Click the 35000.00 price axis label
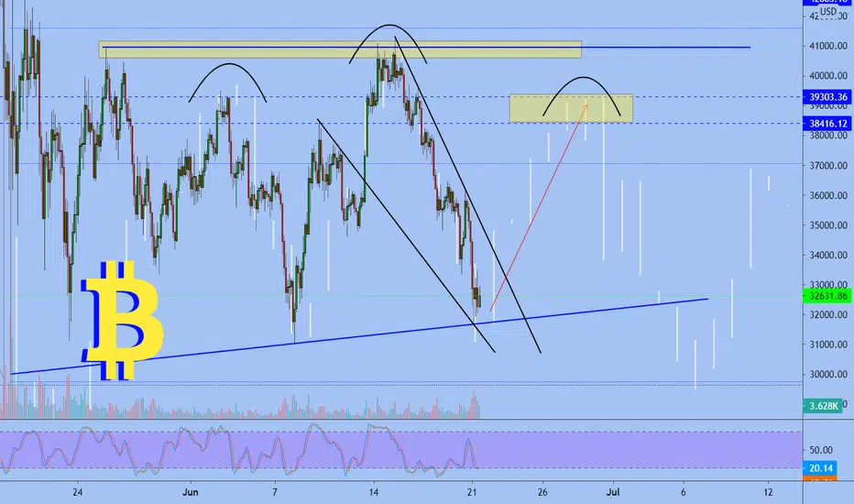The height and width of the screenshot is (504, 854). (x=827, y=225)
